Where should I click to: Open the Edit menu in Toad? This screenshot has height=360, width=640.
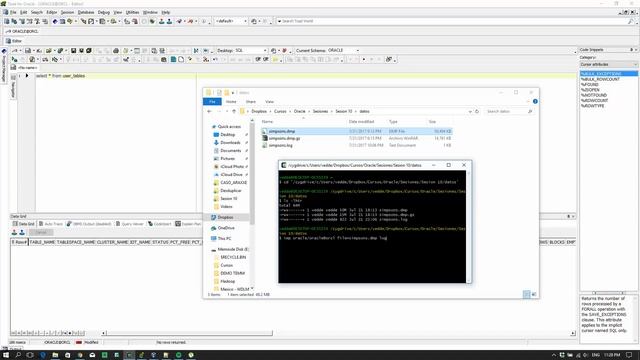click(24, 12)
